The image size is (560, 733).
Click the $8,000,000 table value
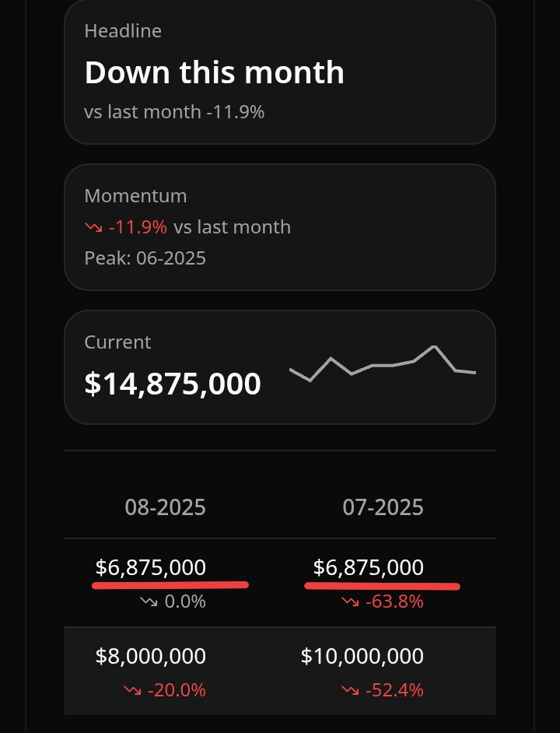[x=151, y=656]
